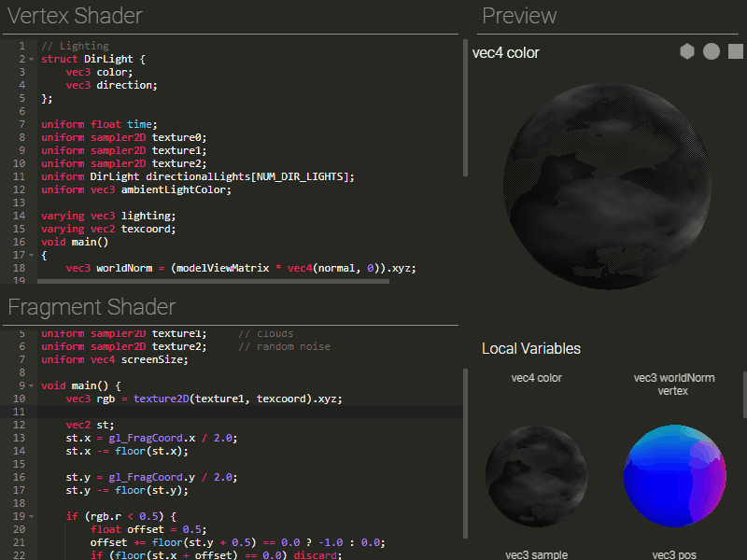Image resolution: width=747 pixels, height=560 pixels.
Task: Collapse fragment shader main function fold arrow
Action: tap(32, 385)
